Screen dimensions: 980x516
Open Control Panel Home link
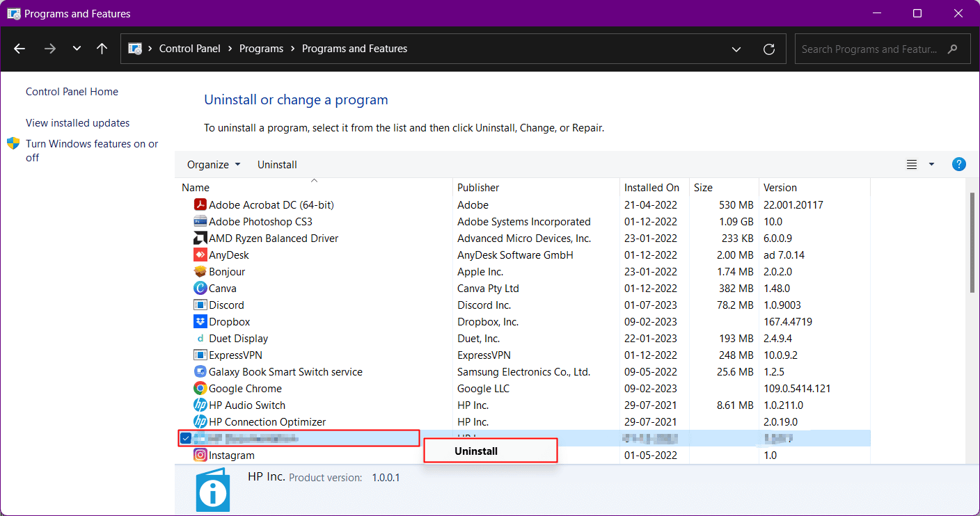(x=72, y=92)
